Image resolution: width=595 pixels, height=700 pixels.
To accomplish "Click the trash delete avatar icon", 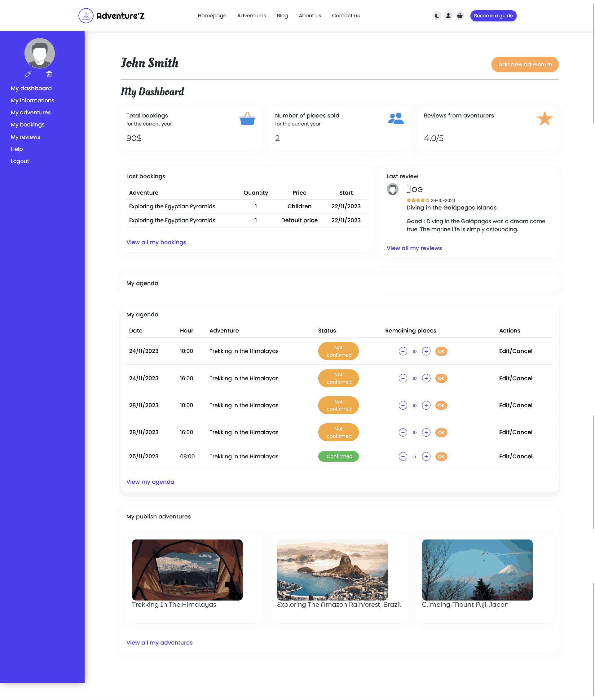I will [x=49, y=74].
